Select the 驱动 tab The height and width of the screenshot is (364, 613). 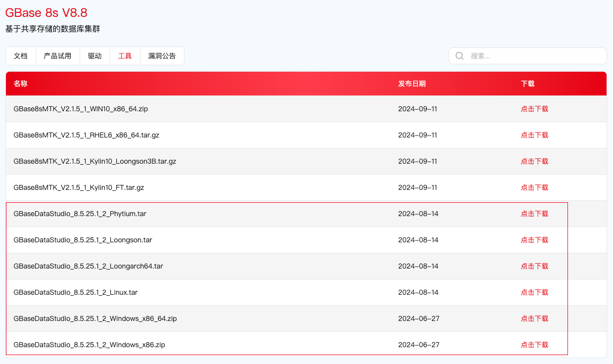[x=95, y=56]
